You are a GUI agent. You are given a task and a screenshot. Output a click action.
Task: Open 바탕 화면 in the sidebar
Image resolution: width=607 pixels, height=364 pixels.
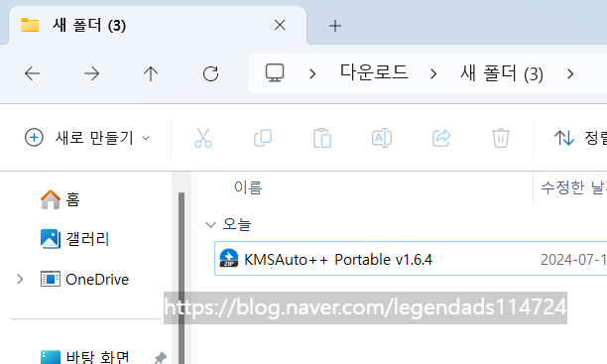[97, 357]
